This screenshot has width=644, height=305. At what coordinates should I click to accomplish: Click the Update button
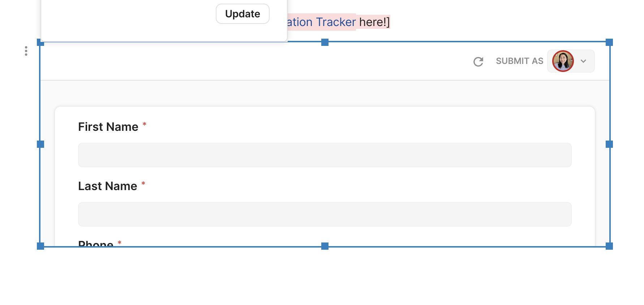point(242,14)
